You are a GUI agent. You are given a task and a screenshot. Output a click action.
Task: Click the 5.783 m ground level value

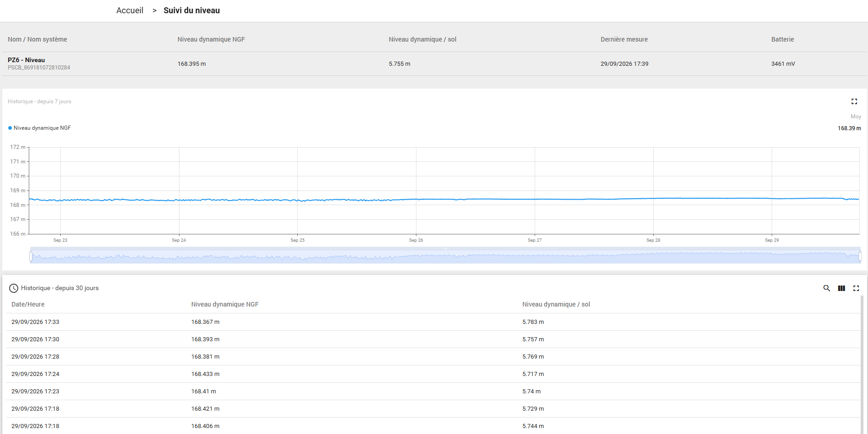pyautogui.click(x=533, y=322)
